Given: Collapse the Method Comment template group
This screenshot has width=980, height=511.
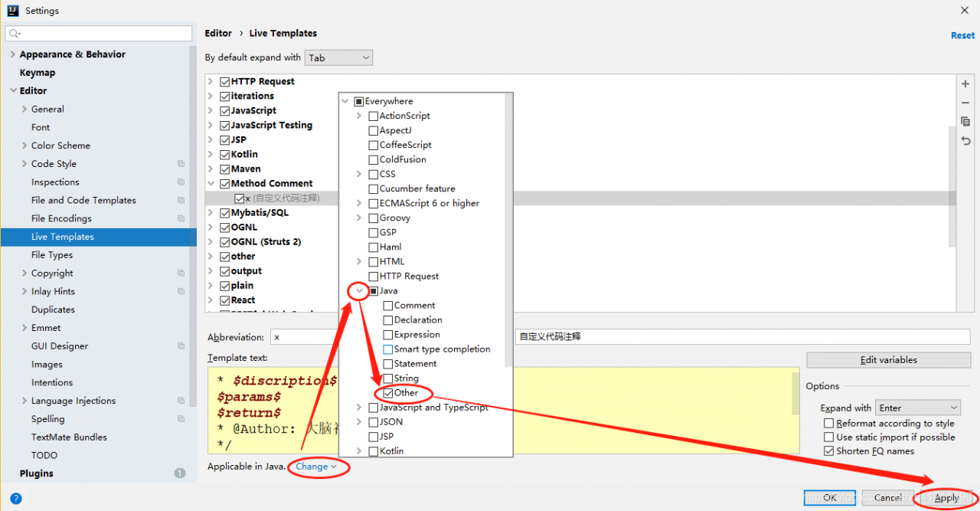Looking at the screenshot, I should tap(211, 184).
